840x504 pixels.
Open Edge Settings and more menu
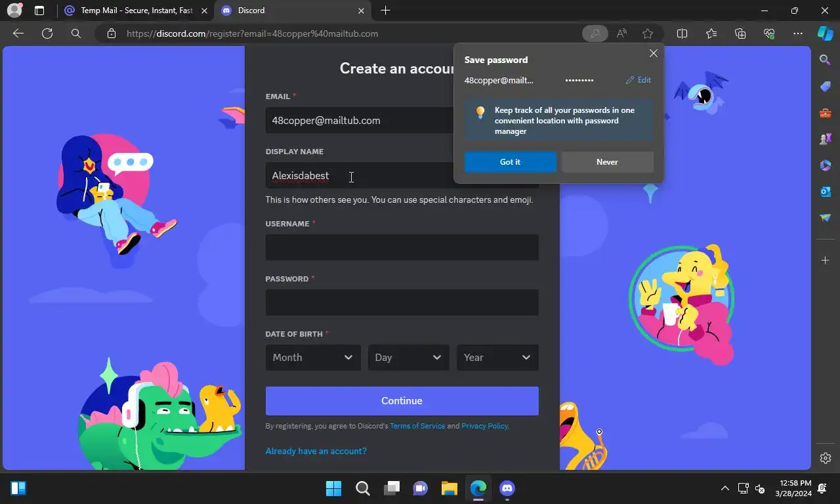[798, 33]
